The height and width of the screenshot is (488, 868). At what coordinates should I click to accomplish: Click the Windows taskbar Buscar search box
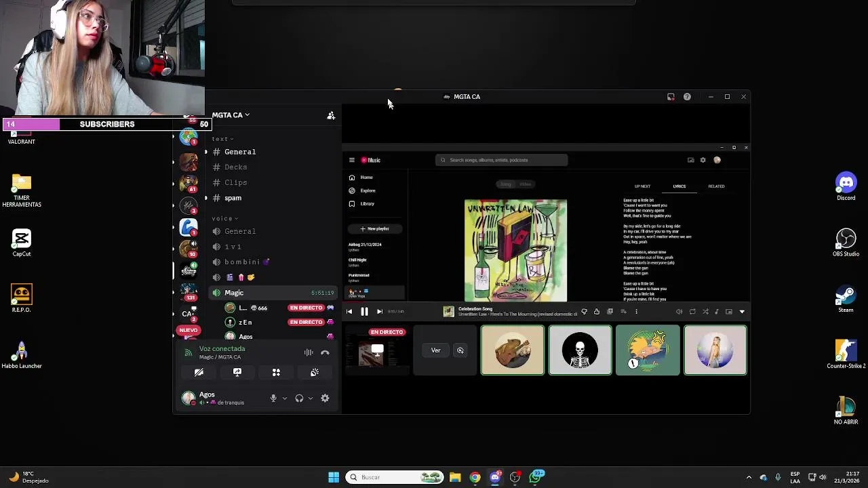click(x=396, y=477)
